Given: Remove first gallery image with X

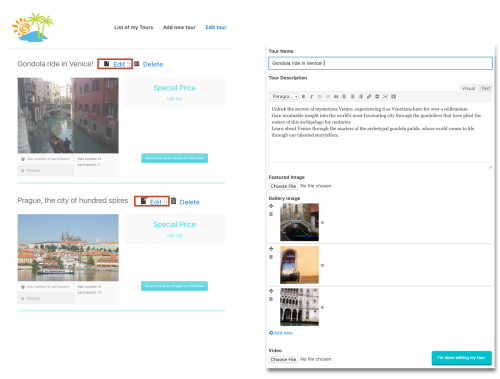Looking at the screenshot, I should tap(322, 222).
